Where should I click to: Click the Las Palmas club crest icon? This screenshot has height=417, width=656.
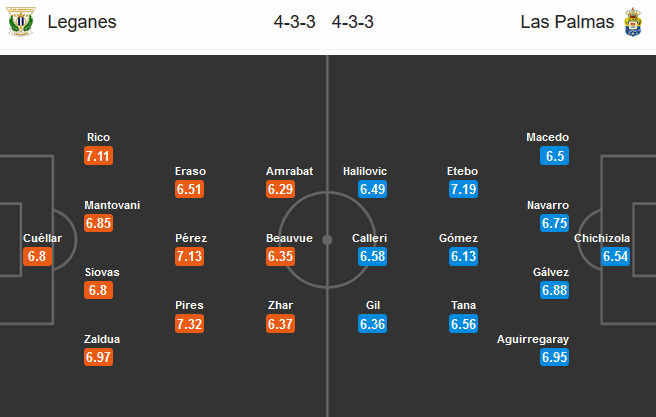[x=632, y=22]
